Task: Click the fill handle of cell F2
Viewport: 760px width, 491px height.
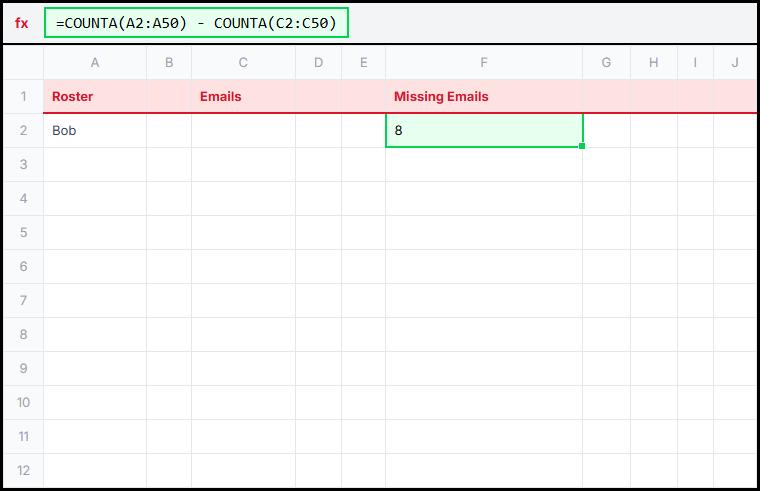Action: tap(582, 146)
